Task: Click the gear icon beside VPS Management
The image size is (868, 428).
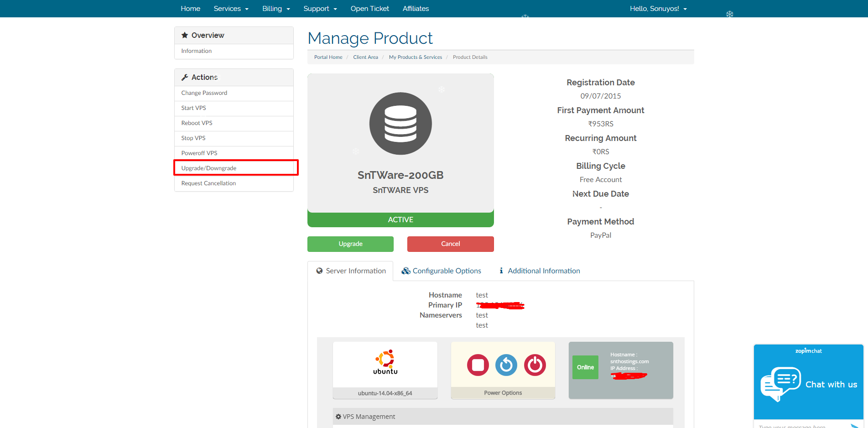Action: point(338,417)
